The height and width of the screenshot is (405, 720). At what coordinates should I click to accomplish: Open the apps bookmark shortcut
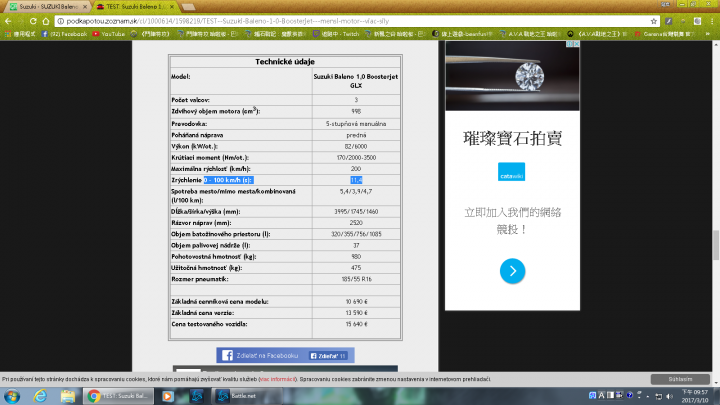pos(20,34)
